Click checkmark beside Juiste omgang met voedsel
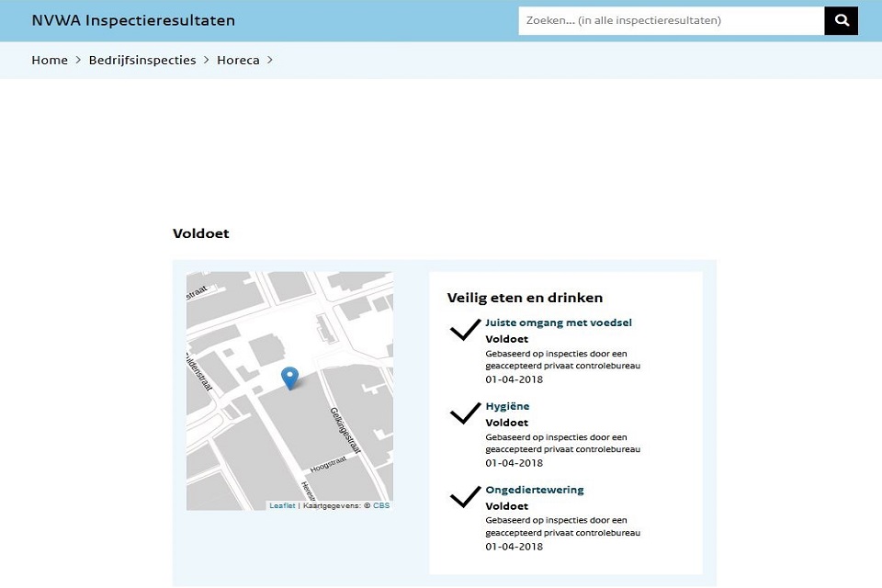 coord(466,329)
